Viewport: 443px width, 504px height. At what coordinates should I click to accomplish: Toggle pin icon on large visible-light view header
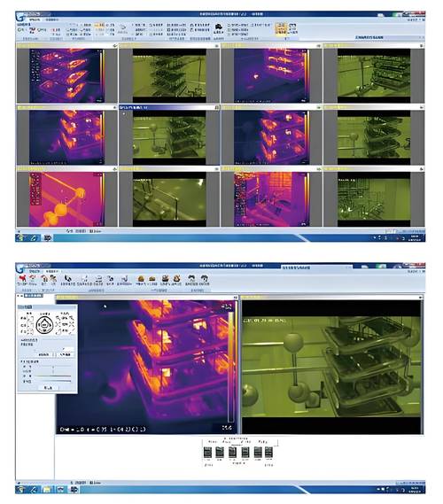(x=421, y=298)
